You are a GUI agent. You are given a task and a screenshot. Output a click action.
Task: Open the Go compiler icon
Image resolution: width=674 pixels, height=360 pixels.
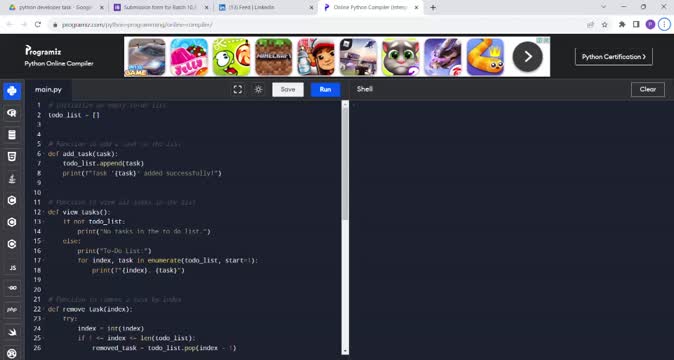[12, 288]
